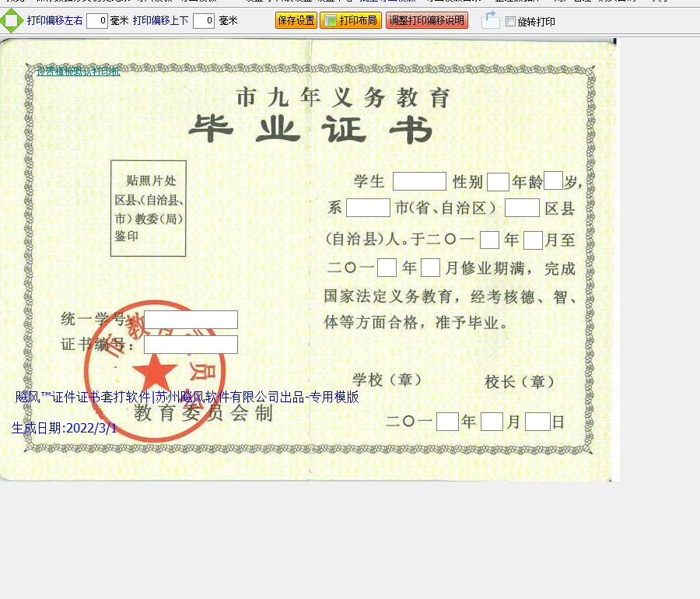Click the rotate arrow icon beside 旋转打印
700x599 pixels.
coord(490,21)
